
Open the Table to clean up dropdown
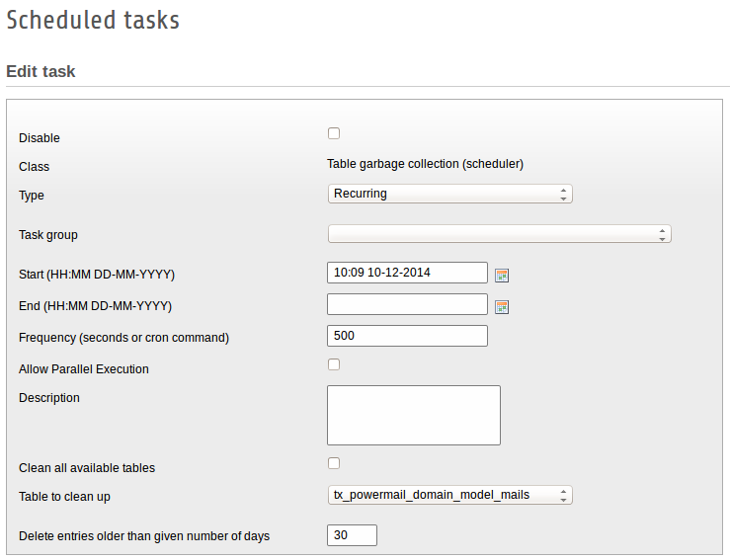point(449,495)
